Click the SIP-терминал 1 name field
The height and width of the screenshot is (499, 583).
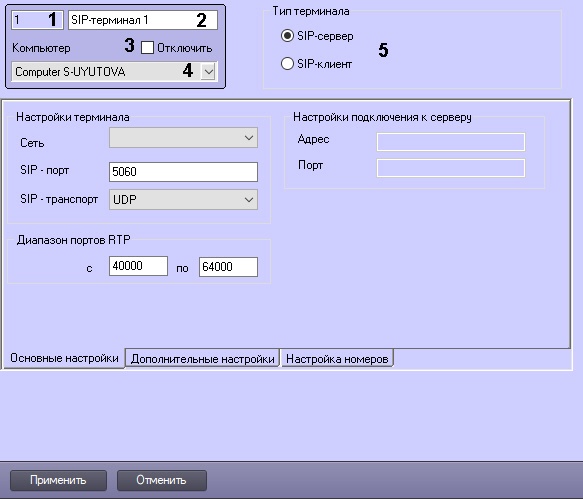click(x=143, y=20)
